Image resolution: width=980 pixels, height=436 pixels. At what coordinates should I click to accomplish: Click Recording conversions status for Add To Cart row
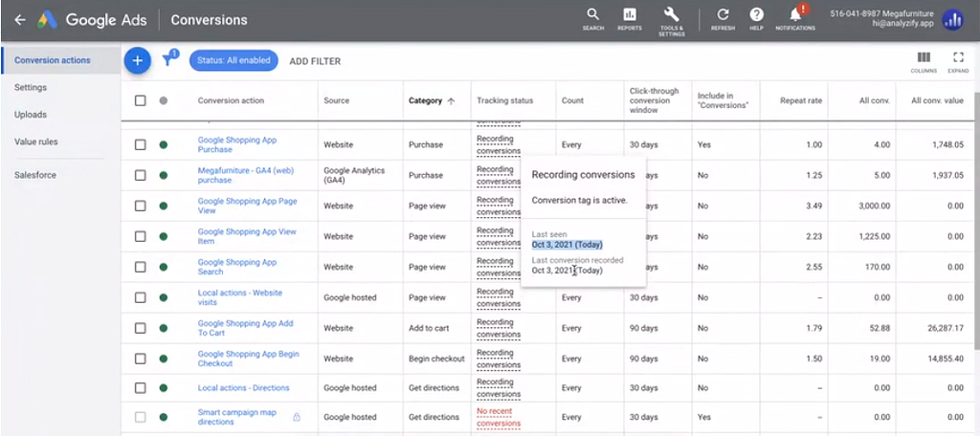pos(499,328)
